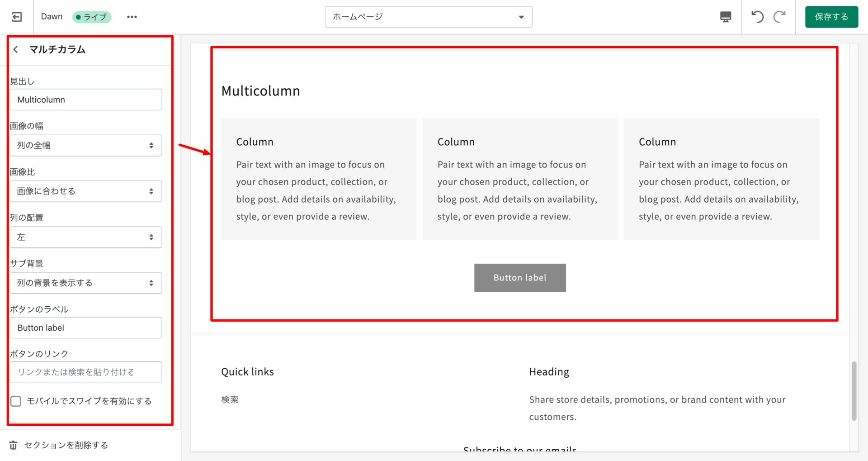The height and width of the screenshot is (461, 868).
Task: Expand the サブ背景 dropdown
Action: click(x=86, y=283)
